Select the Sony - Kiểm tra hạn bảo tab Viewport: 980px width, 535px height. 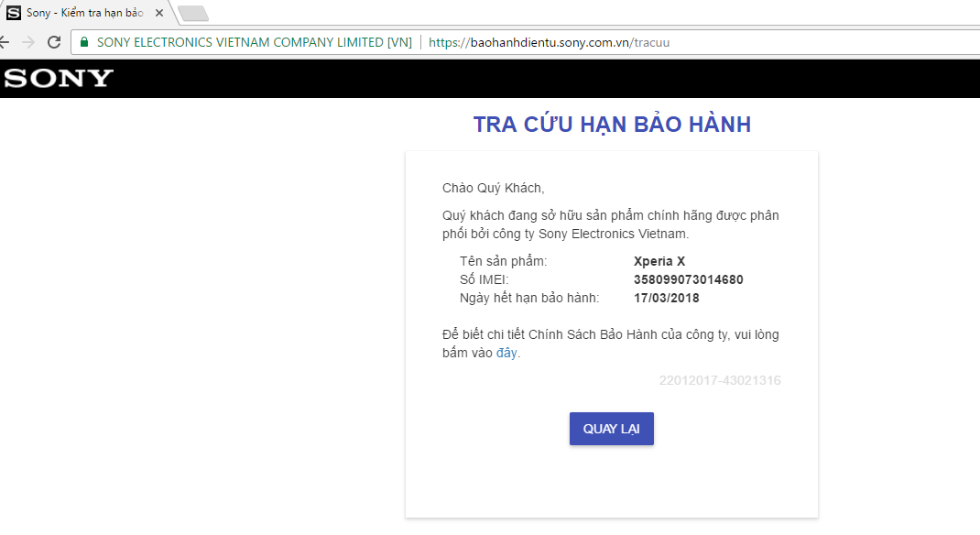pos(86,13)
